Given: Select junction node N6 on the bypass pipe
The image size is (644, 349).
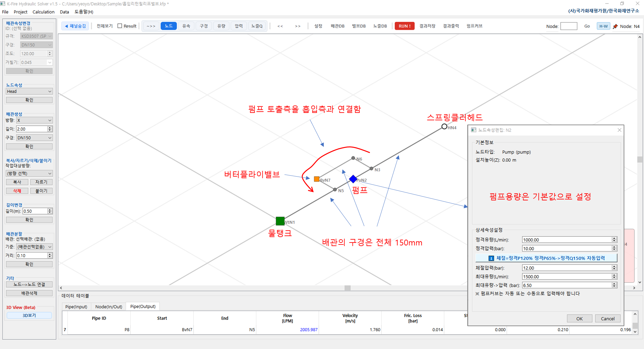Looking at the screenshot, I should [353, 158].
